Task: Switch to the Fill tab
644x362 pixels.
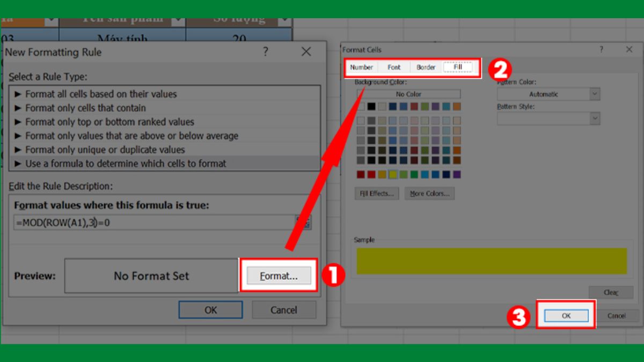Action: 459,67
